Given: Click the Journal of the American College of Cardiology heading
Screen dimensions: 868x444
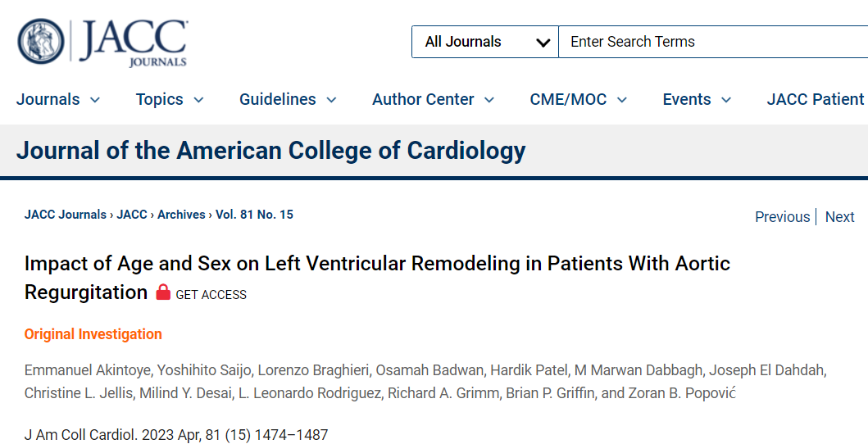Looking at the screenshot, I should pos(271,151).
